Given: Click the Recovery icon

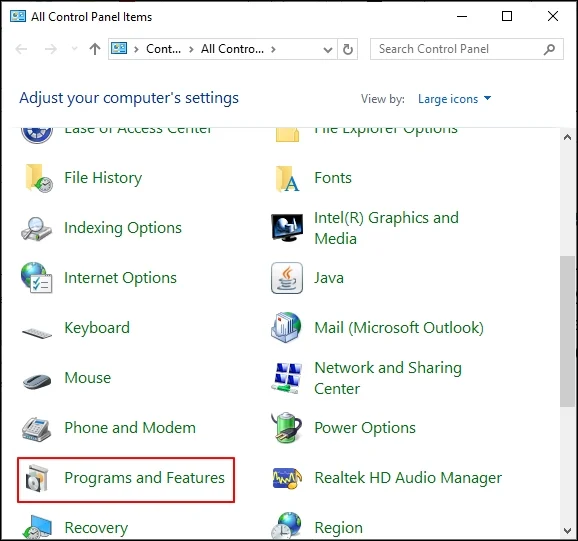Looking at the screenshot, I should coord(36,527).
